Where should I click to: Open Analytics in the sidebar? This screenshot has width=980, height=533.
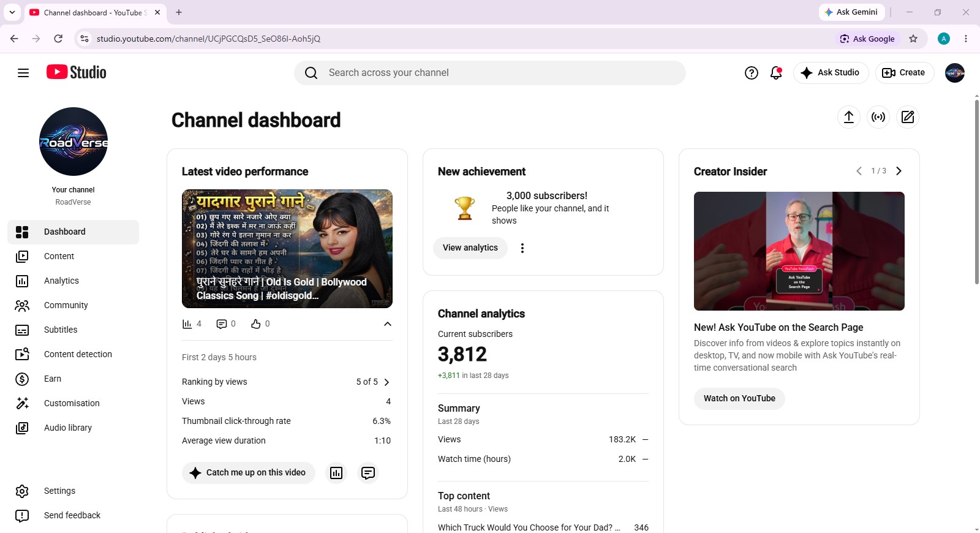pos(73,281)
